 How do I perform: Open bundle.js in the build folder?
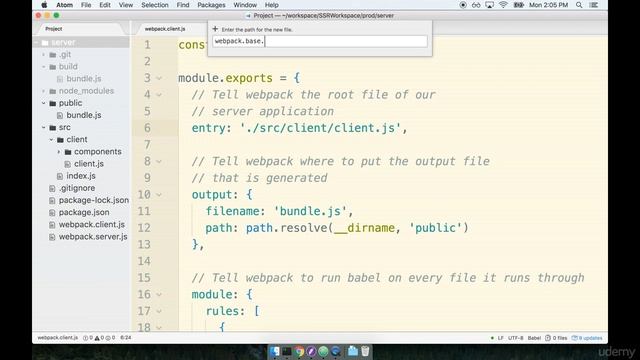[84, 79]
